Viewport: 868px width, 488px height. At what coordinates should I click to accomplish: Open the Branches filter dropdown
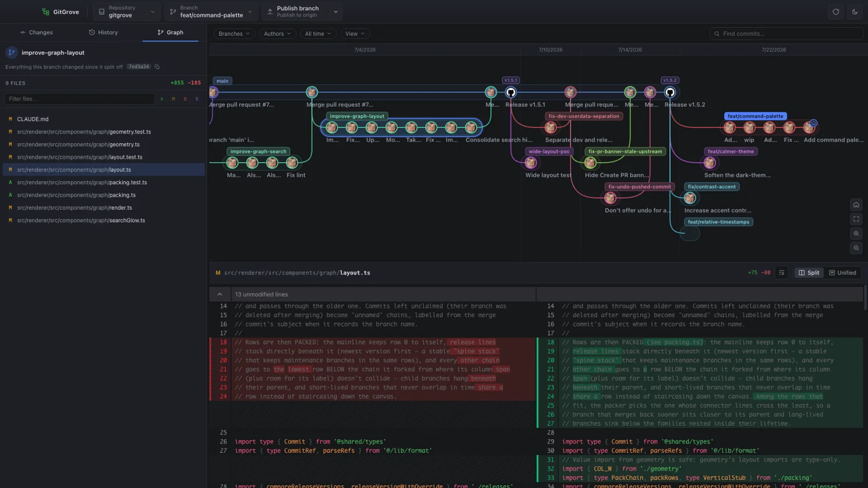point(234,34)
